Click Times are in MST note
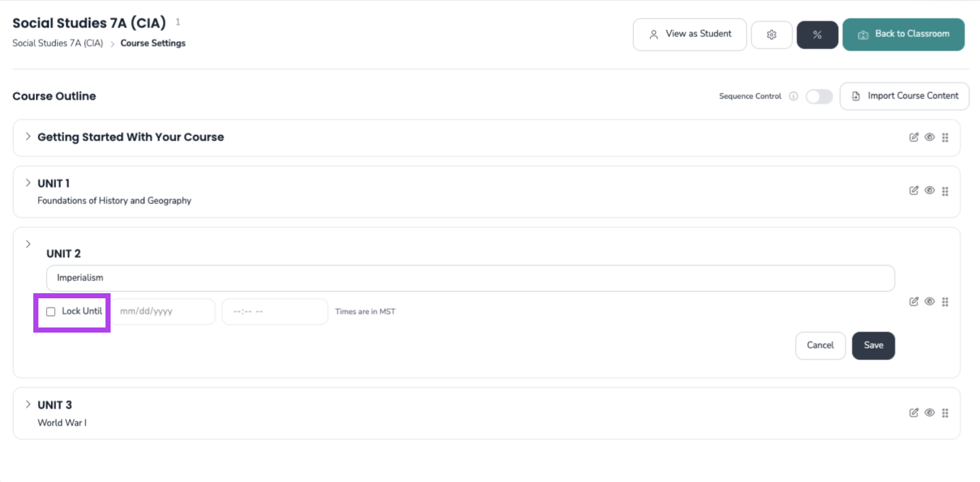980x482 pixels. pos(365,312)
